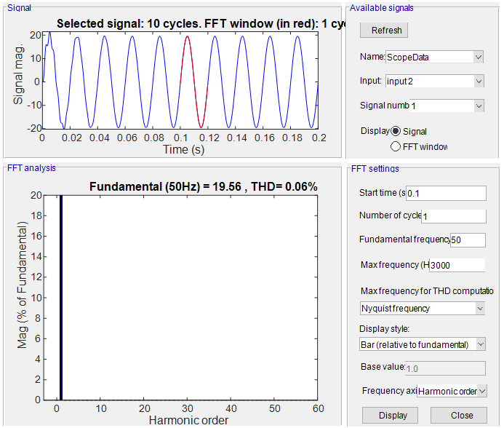Open the Signal number dropdown
This screenshot has width=504, height=428.
(x=446, y=106)
